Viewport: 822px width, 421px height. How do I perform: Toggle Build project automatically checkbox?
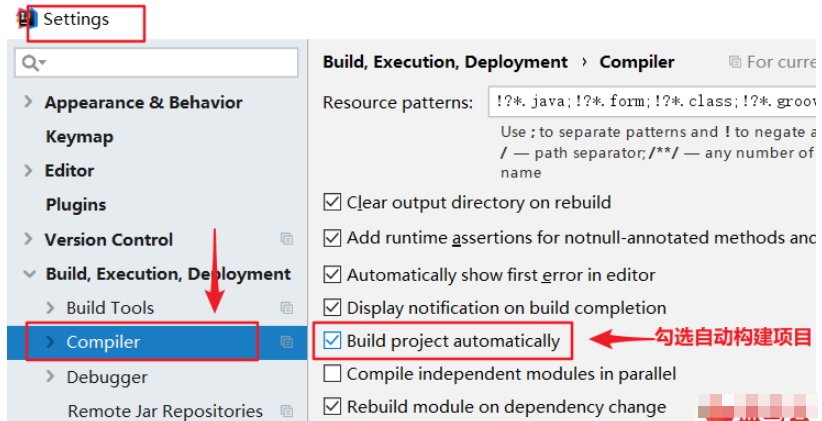coord(333,341)
